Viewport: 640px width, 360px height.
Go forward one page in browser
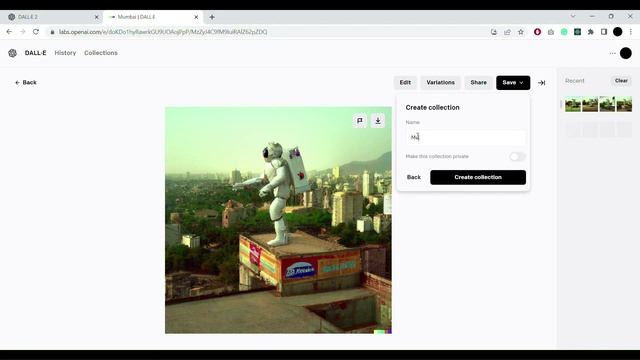pos(22,32)
